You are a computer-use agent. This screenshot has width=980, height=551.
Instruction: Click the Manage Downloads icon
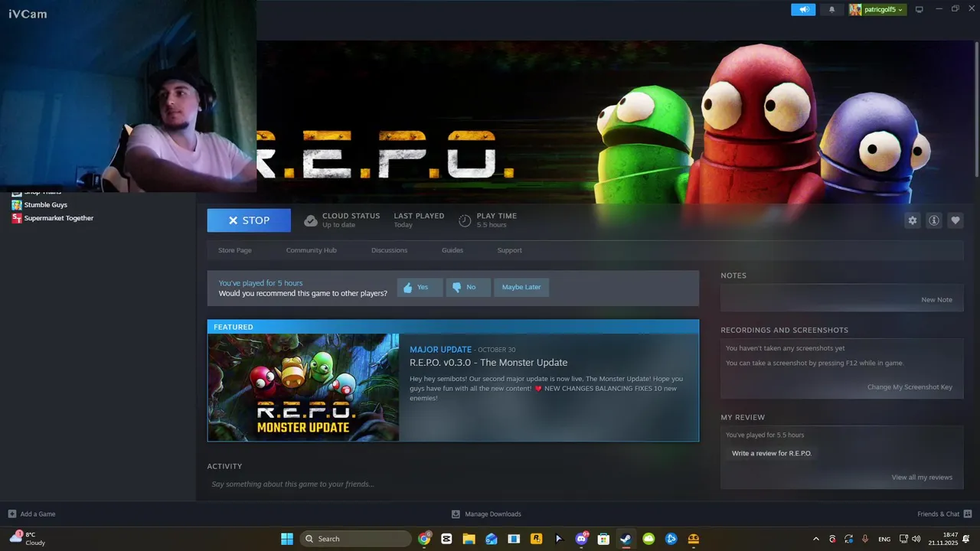click(x=456, y=514)
